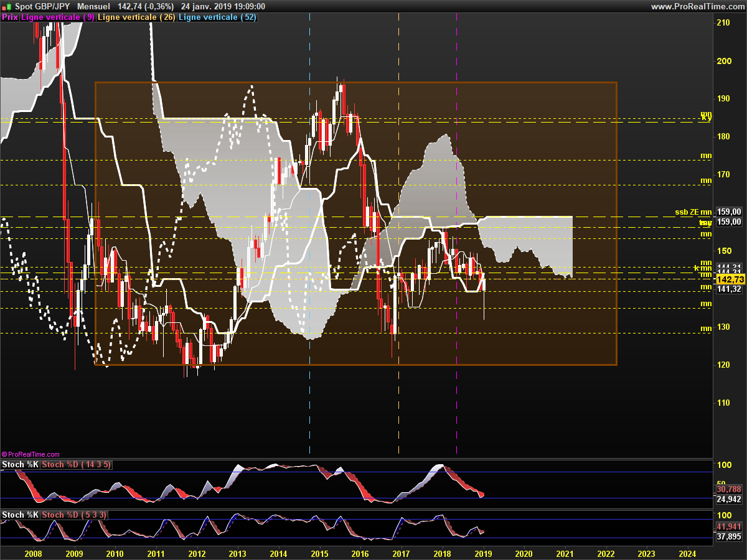Click the 2008 year label on time axis
The image size is (747, 560).
click(33, 553)
